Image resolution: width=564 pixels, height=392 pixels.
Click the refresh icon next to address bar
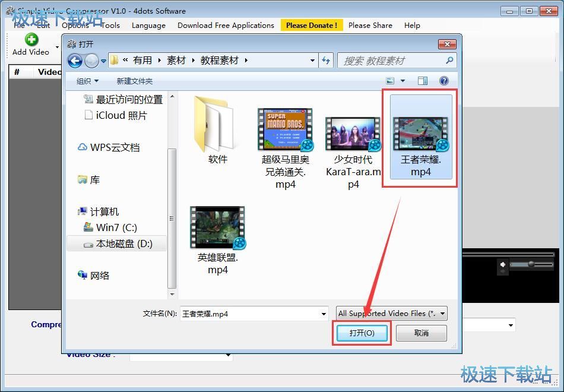pyautogui.click(x=326, y=61)
